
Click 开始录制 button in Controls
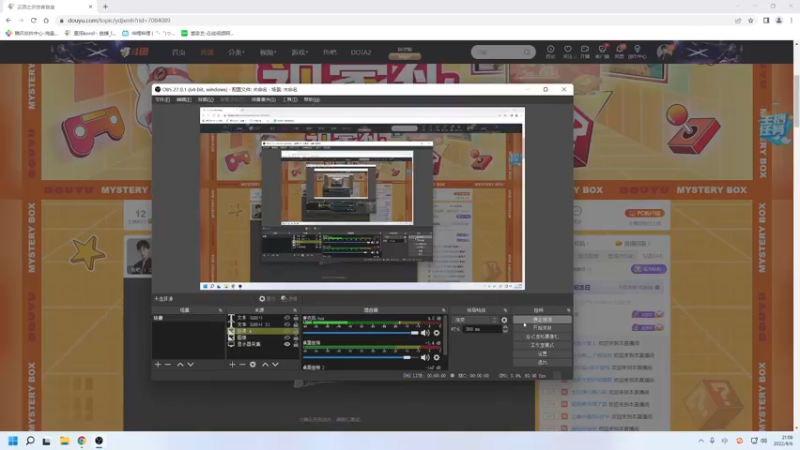click(542, 328)
